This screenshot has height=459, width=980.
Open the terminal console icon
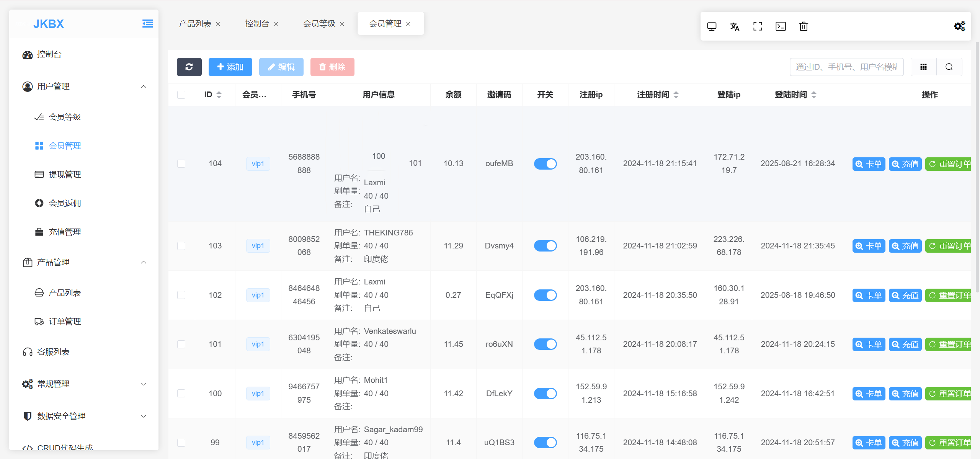click(x=781, y=26)
